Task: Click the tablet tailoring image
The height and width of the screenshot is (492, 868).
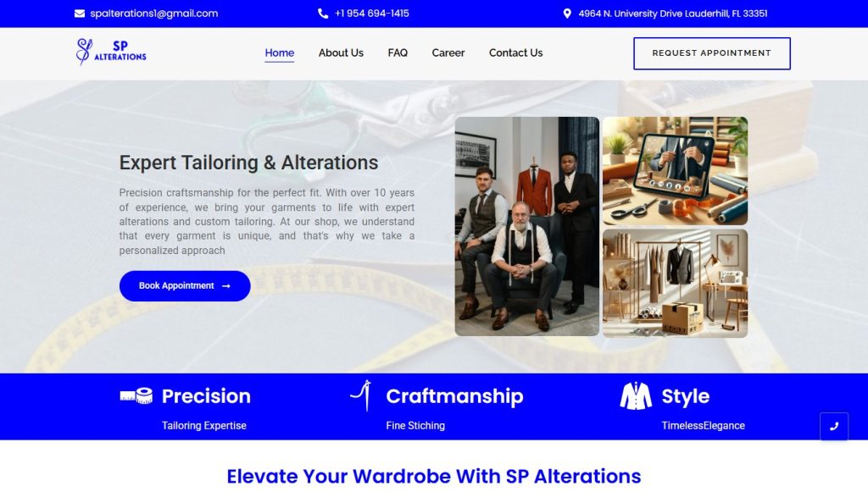Action: point(675,171)
